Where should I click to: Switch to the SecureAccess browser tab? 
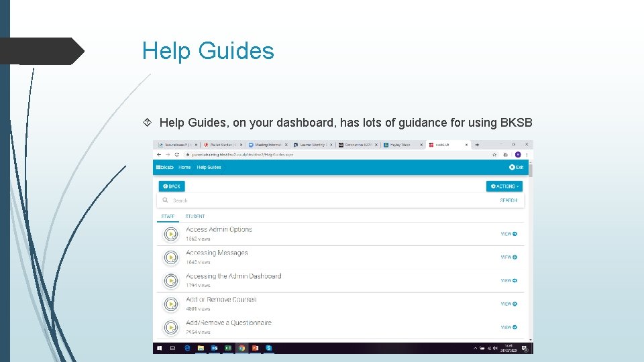click(177, 145)
